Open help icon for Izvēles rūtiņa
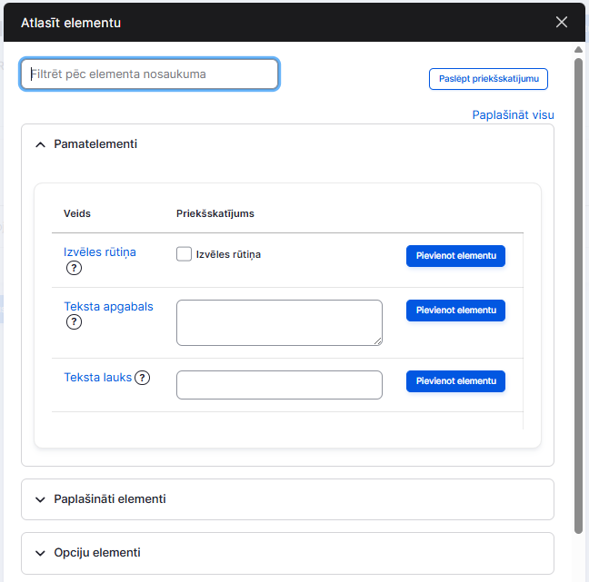The width and height of the screenshot is (589, 582). click(x=74, y=268)
